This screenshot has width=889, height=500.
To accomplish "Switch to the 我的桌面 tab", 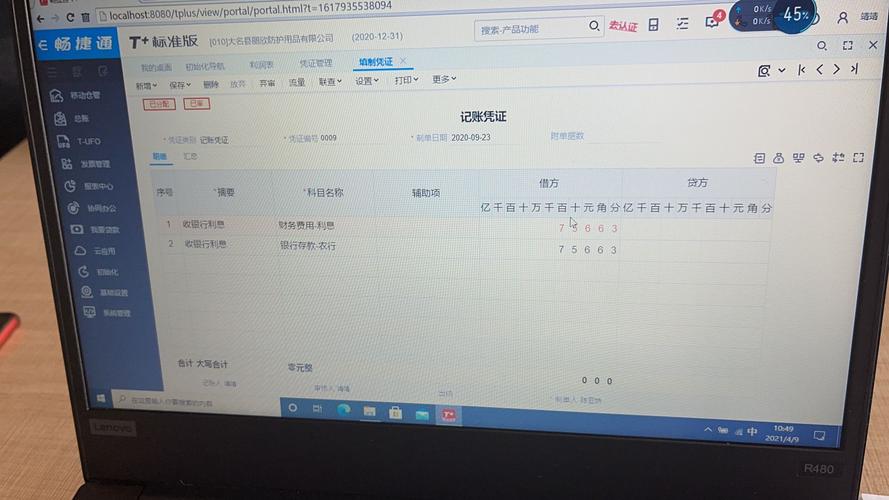I will coord(156,67).
